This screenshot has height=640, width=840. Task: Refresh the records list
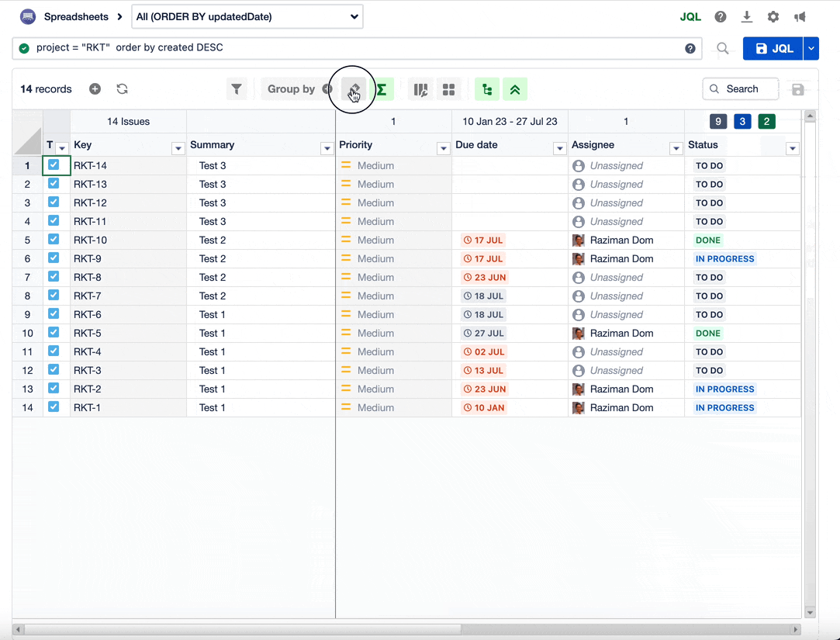click(x=122, y=89)
